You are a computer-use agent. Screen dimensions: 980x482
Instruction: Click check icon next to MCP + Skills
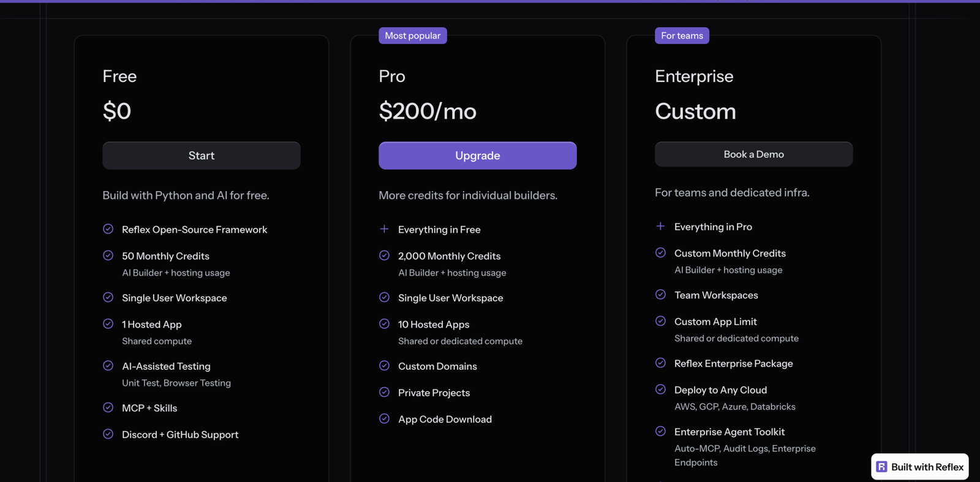108,407
